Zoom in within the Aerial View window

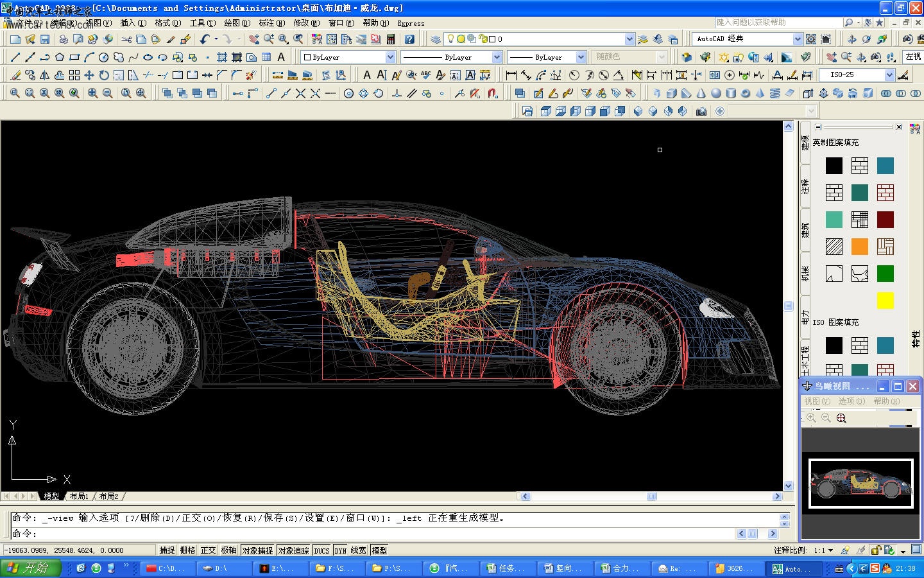811,417
